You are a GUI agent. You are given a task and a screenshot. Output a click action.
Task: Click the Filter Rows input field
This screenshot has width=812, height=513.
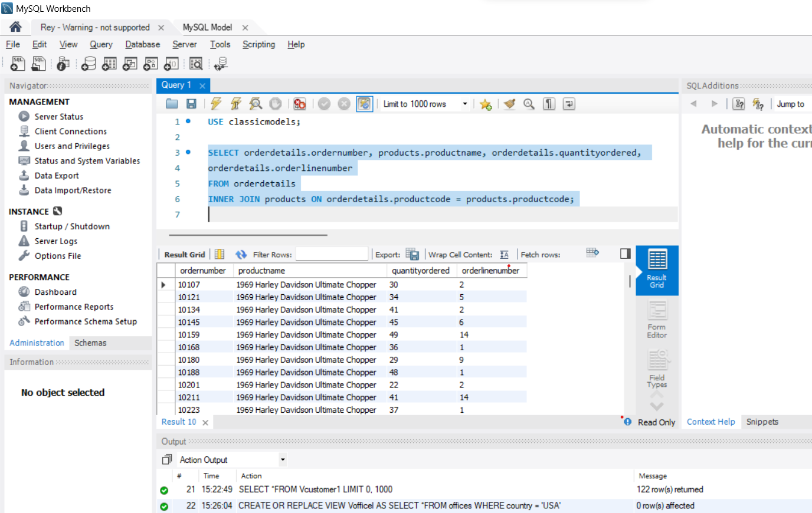click(x=332, y=254)
